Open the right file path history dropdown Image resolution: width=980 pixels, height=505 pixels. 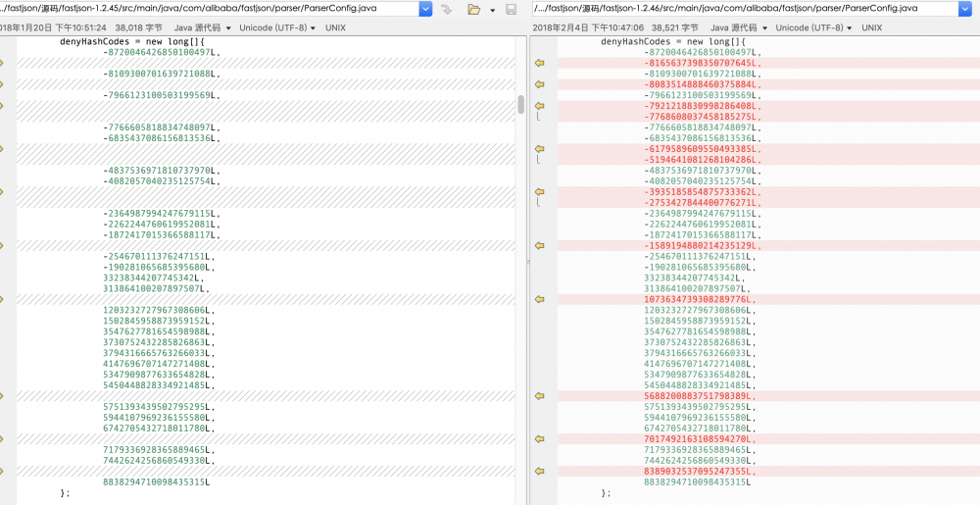click(x=964, y=9)
